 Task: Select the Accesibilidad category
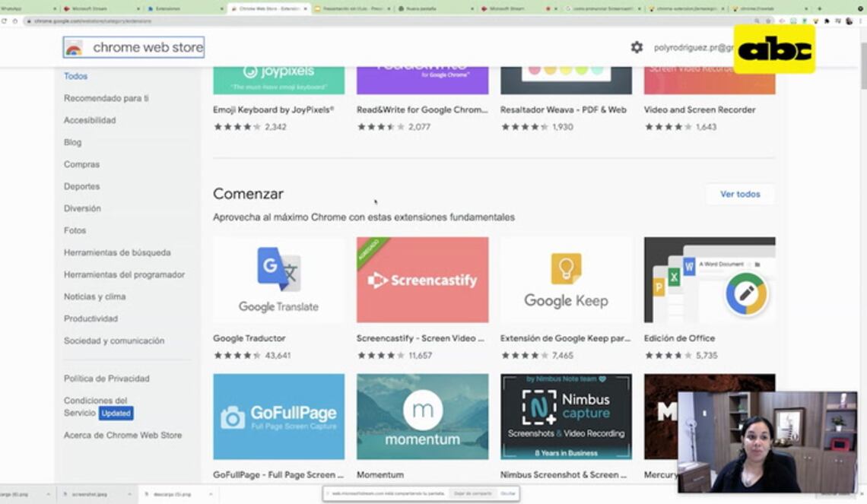[x=90, y=120]
